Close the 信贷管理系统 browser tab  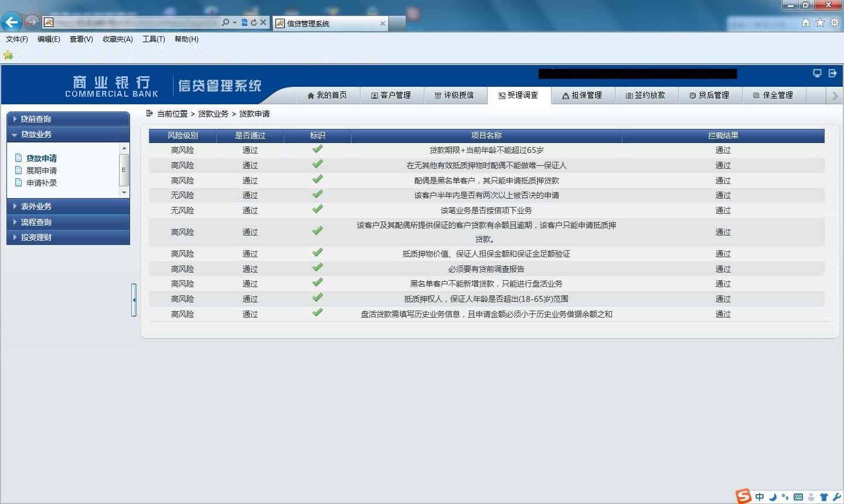383,23
